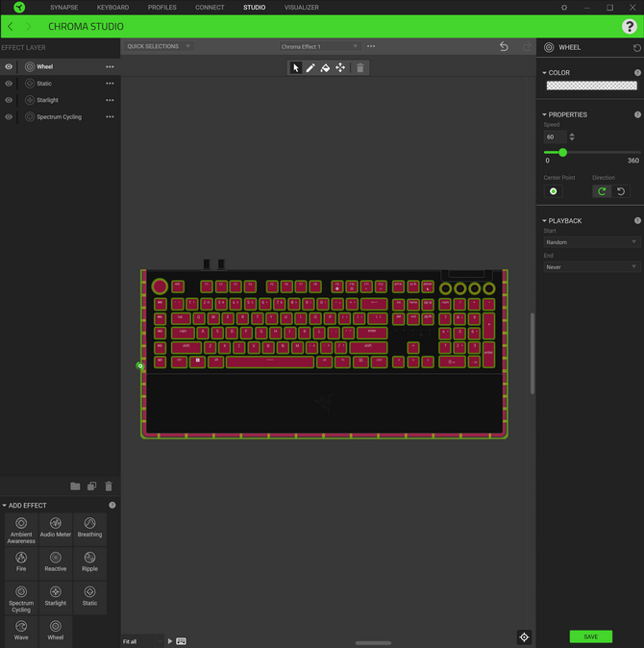The width and height of the screenshot is (644, 648).
Task: Switch to KEYBOARD tab
Action: [x=112, y=8]
